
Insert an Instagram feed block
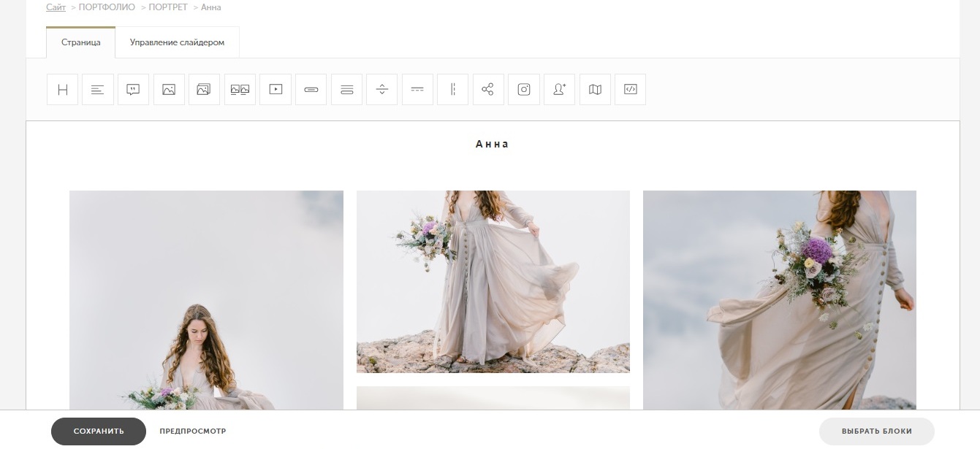[524, 90]
